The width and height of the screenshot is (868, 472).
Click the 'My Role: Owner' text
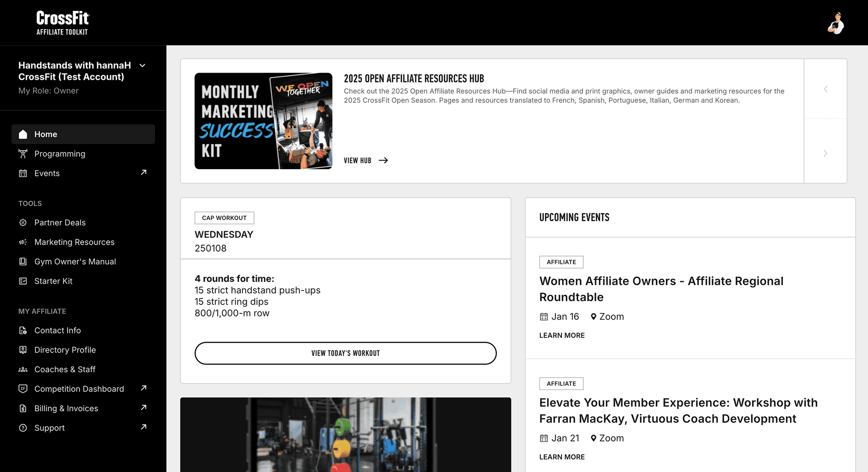(x=48, y=91)
